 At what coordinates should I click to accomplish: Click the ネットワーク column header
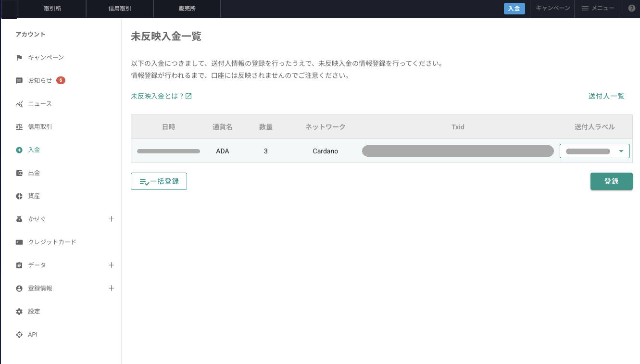[x=326, y=127]
